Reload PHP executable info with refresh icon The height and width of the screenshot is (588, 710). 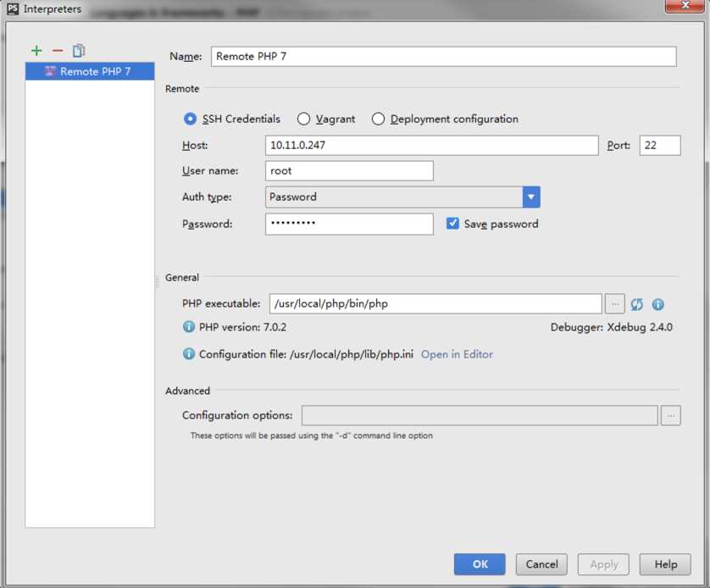(636, 304)
